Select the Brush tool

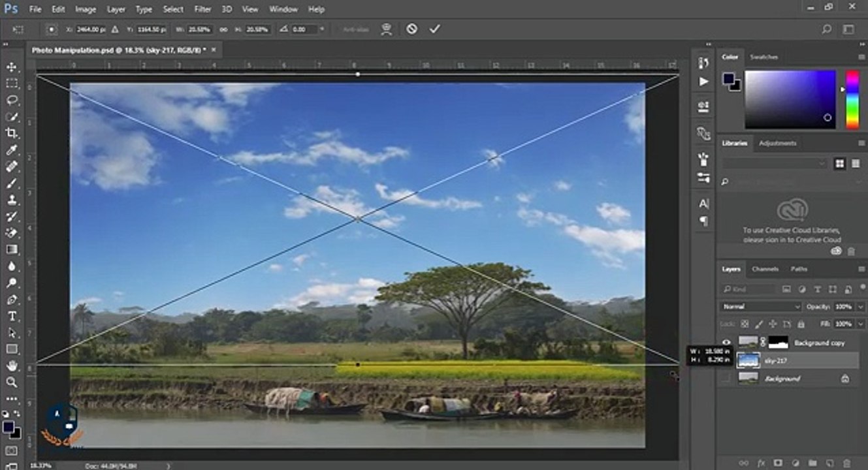pyautogui.click(x=12, y=183)
